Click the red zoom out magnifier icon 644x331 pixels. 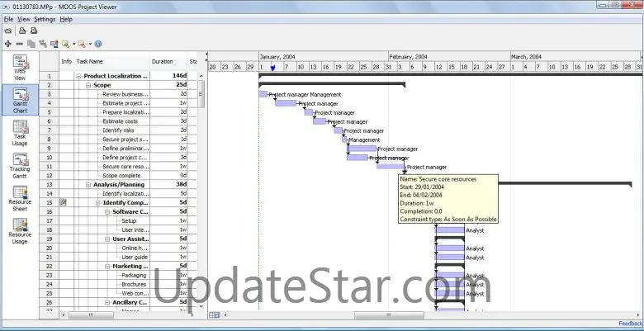[82, 44]
